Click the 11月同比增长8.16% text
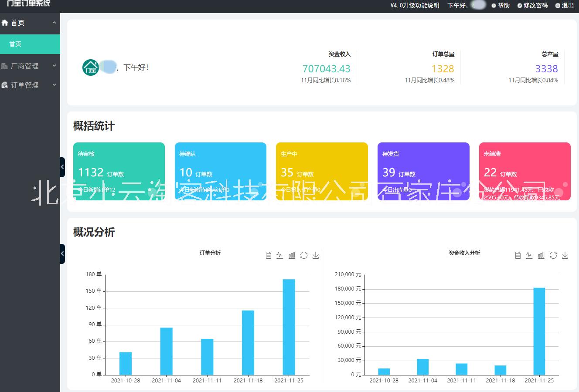 (326, 81)
